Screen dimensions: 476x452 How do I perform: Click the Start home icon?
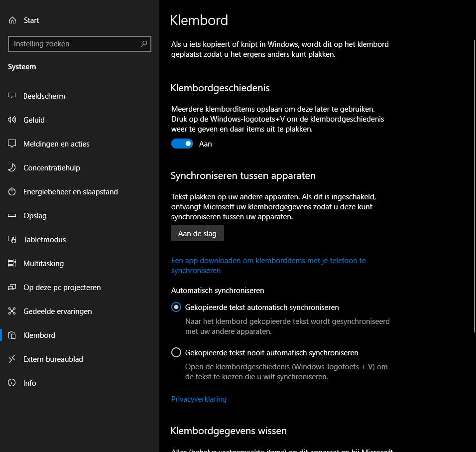12,20
